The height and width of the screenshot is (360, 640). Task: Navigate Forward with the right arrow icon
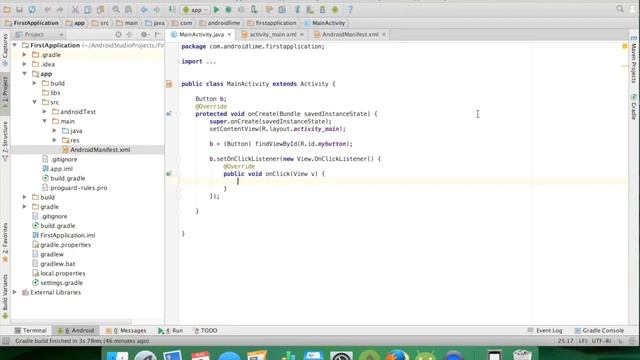tap(157, 9)
